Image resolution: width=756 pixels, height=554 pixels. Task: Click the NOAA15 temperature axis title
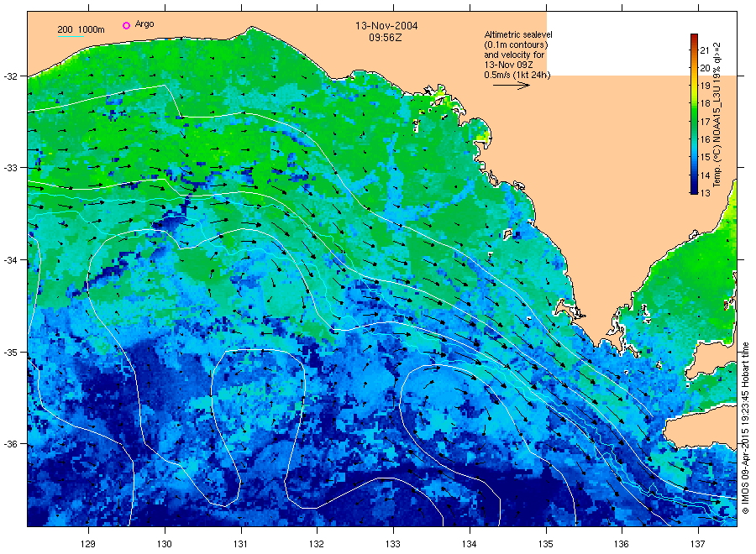717,115
